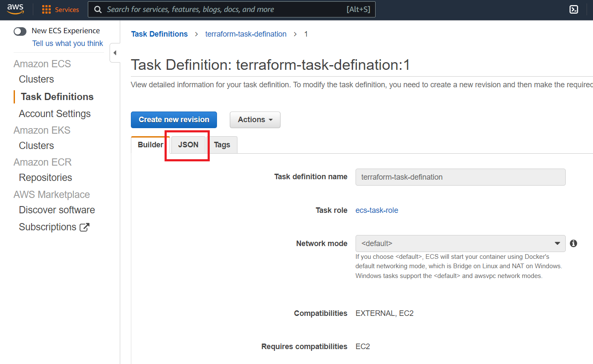Screen dimensions: 593x364
Task: Click the Amazon ECS section heading
Action: point(42,64)
